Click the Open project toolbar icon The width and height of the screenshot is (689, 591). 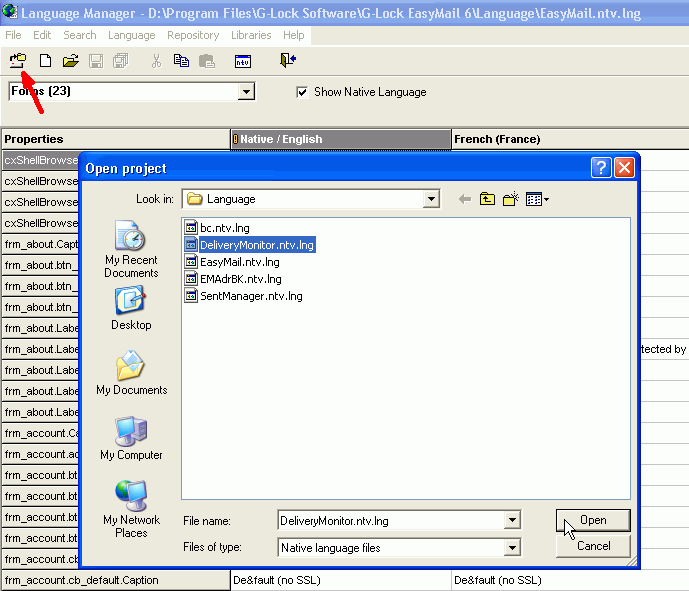(x=18, y=61)
